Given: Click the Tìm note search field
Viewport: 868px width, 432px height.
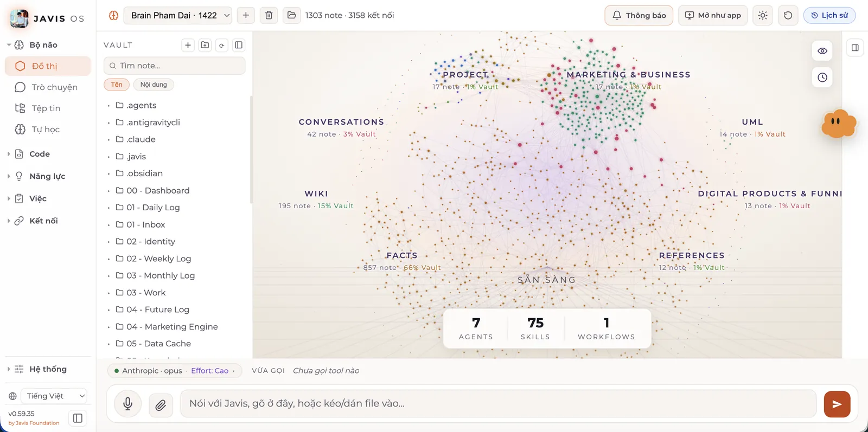Looking at the screenshot, I should tap(174, 66).
